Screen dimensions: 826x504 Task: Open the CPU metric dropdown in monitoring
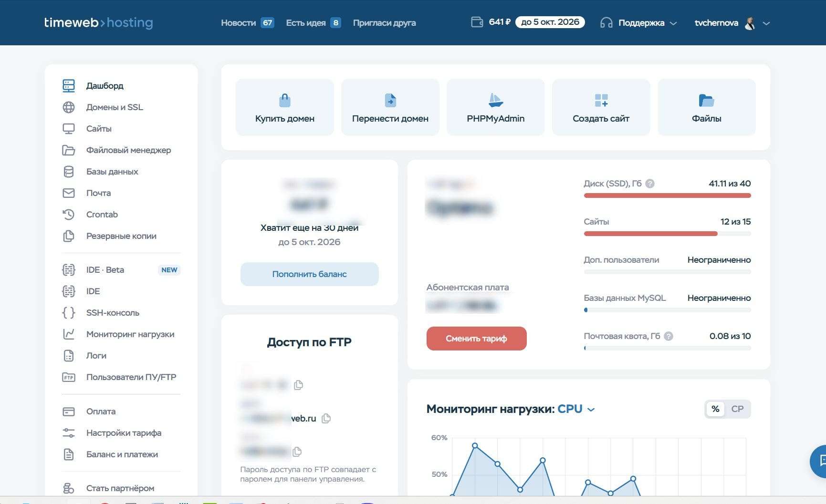point(576,409)
